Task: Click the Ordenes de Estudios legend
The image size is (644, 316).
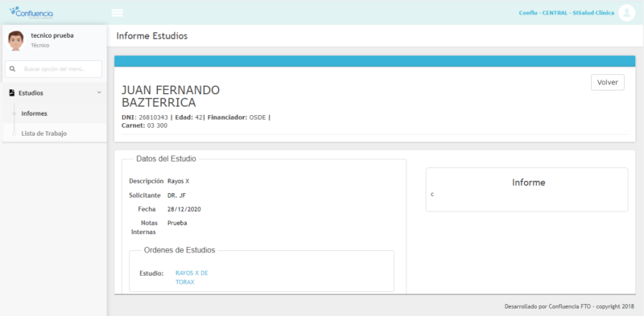Action: [x=180, y=250]
